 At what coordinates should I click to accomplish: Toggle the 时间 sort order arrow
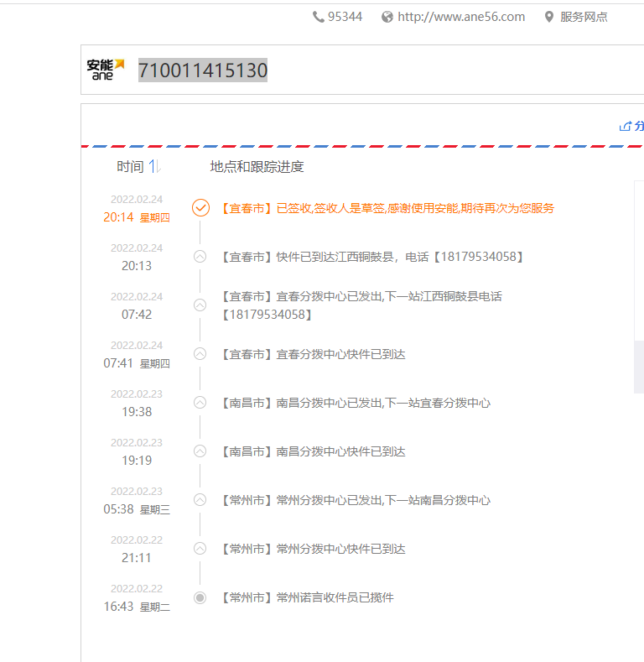click(x=154, y=166)
